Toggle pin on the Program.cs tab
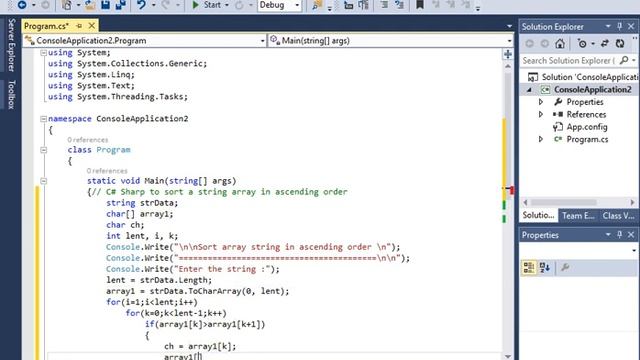Viewport: 640px width, 360px height. [x=79, y=26]
